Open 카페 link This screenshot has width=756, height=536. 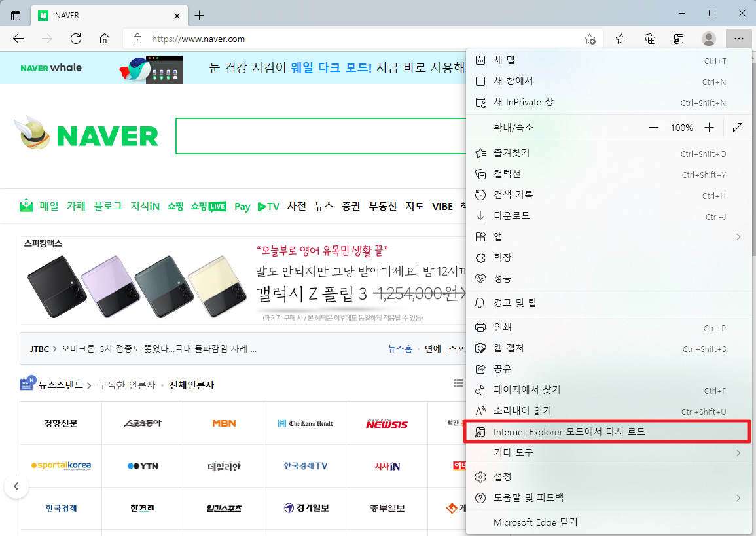[76, 206]
